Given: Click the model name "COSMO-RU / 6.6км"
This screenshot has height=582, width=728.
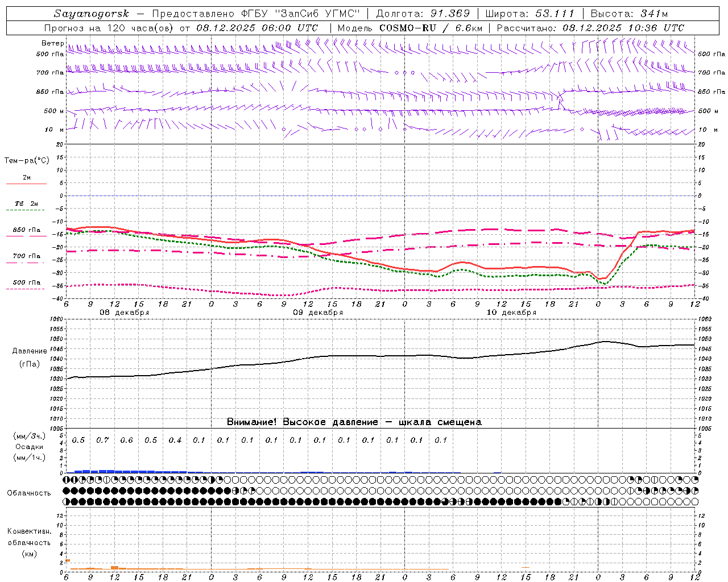Looking at the screenshot, I should coord(431,28).
